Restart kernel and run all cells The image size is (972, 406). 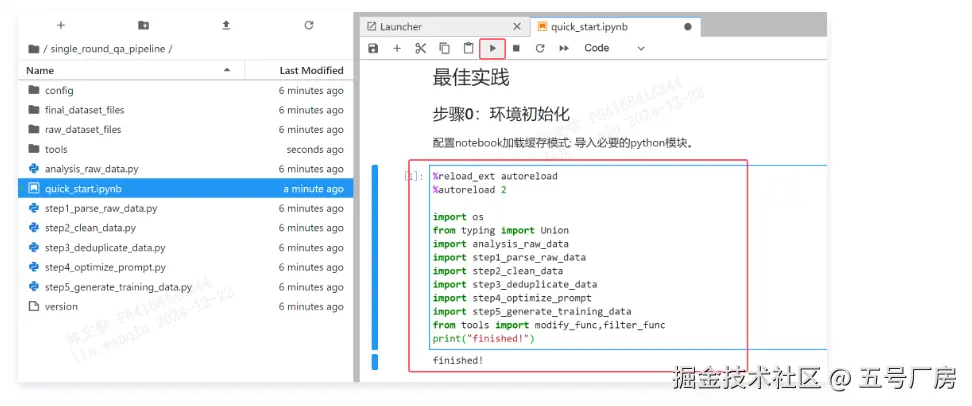tap(564, 48)
